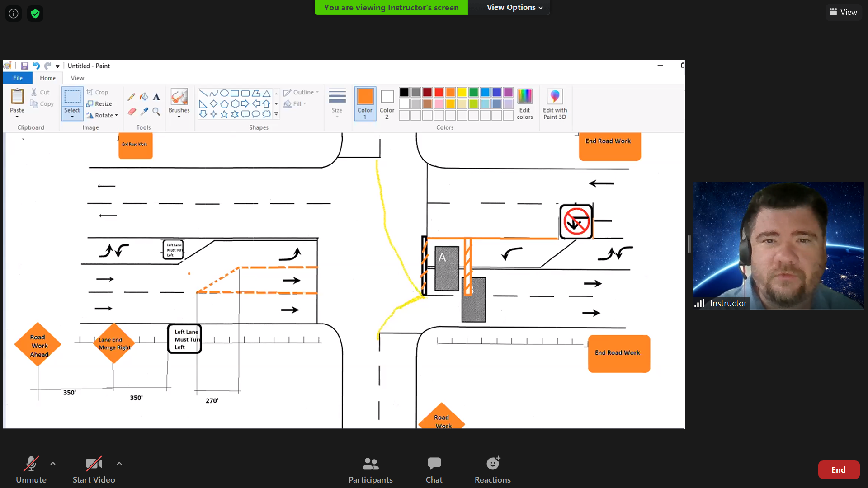Select the Pencil tool in Paint
This screenshot has height=488, width=868.
point(132,97)
